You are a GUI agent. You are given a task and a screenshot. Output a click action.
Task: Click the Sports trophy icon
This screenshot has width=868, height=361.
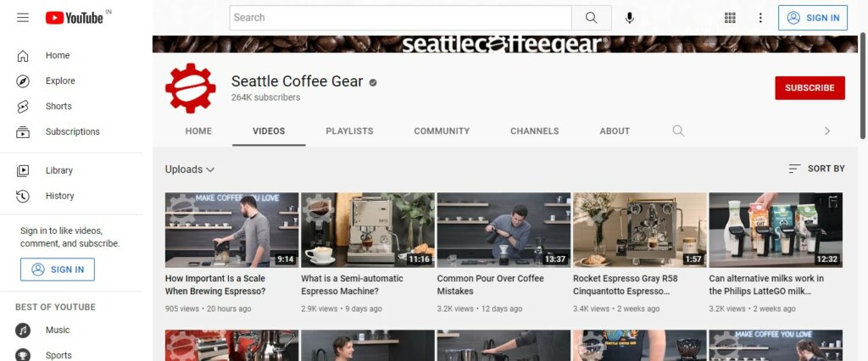point(23,355)
